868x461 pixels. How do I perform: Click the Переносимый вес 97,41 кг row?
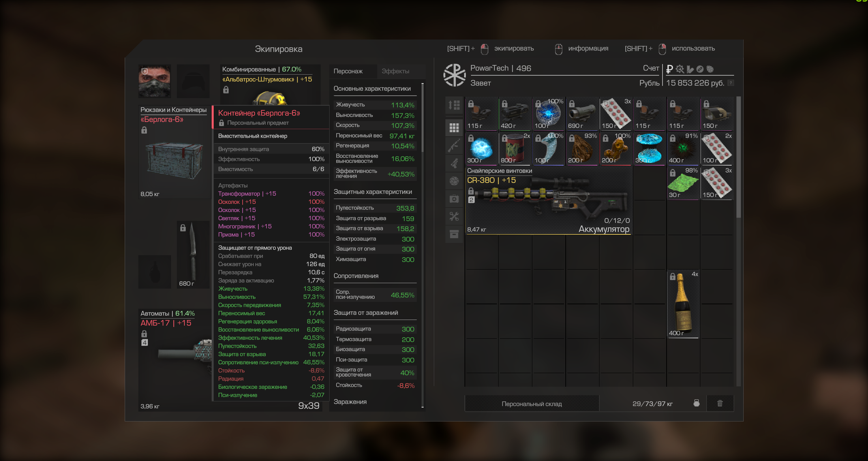click(375, 136)
